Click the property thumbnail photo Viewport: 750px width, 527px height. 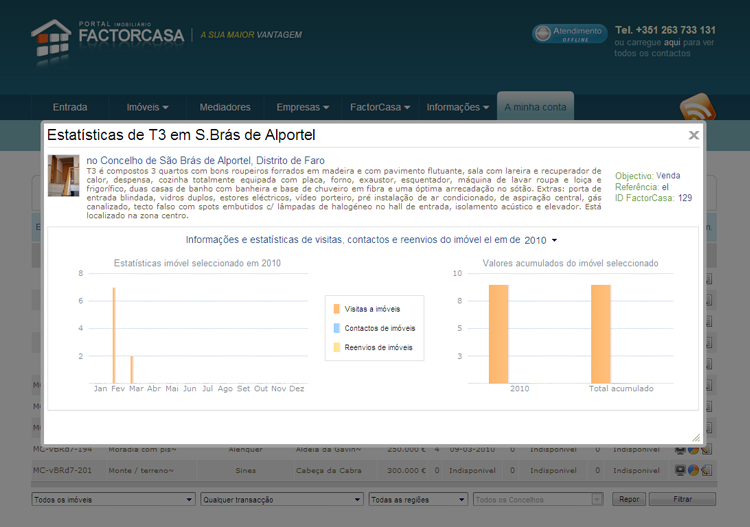click(x=64, y=176)
